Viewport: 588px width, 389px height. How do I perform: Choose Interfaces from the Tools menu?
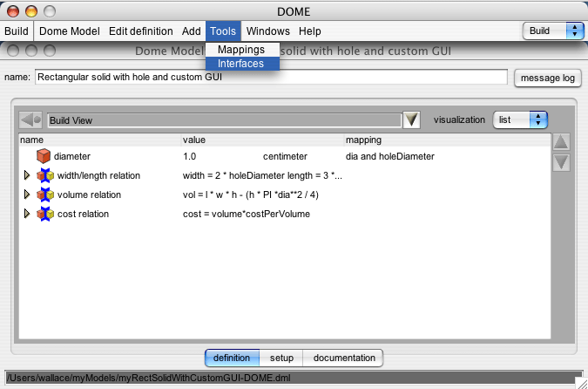pos(242,64)
